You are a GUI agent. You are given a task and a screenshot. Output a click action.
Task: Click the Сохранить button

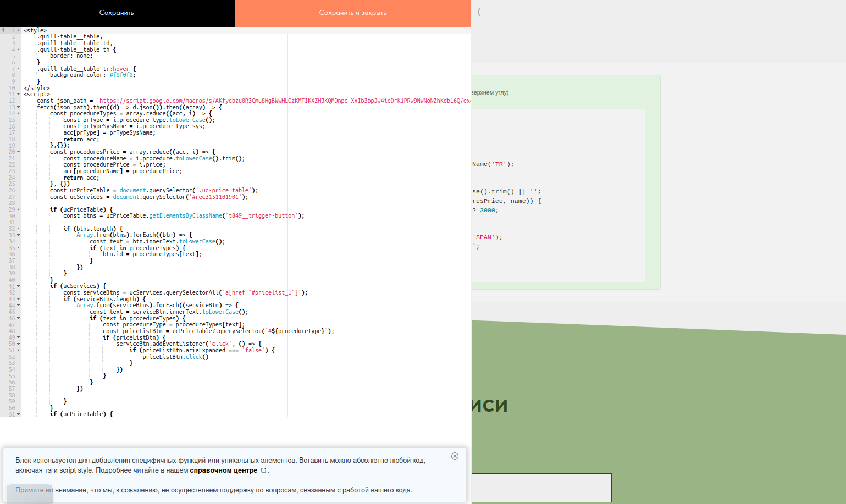117,13
